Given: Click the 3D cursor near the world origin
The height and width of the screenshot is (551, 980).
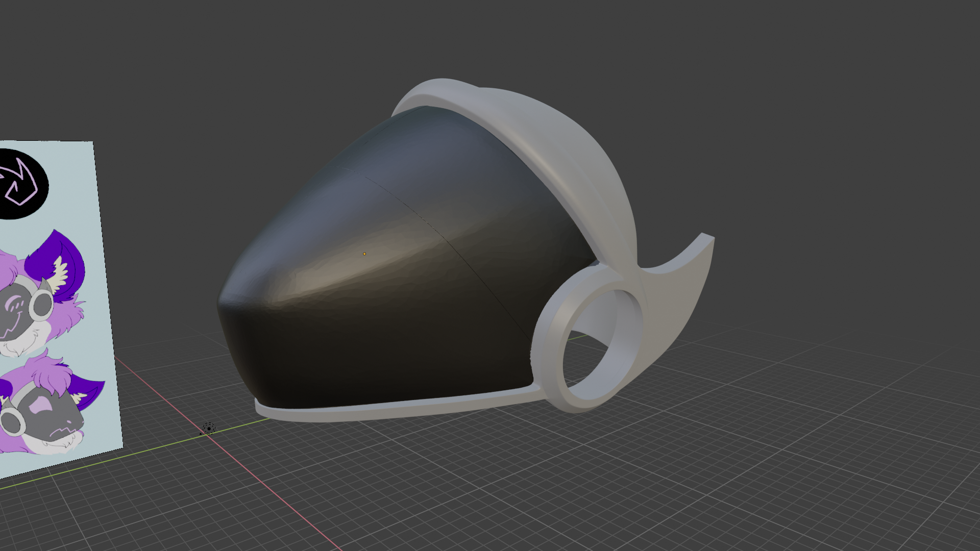Looking at the screenshot, I should click(208, 430).
